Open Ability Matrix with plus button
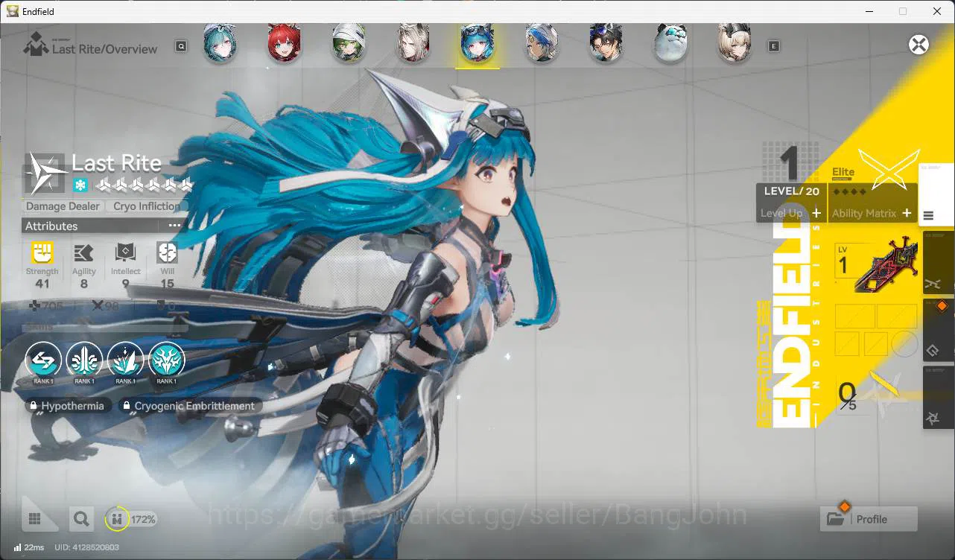The width and height of the screenshot is (955, 560). 907,213
